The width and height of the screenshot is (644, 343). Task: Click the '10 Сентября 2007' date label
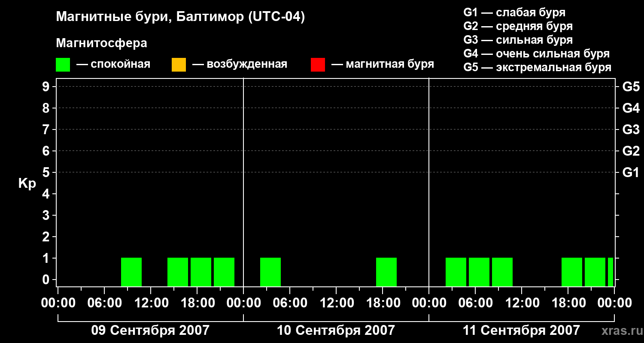(336, 330)
